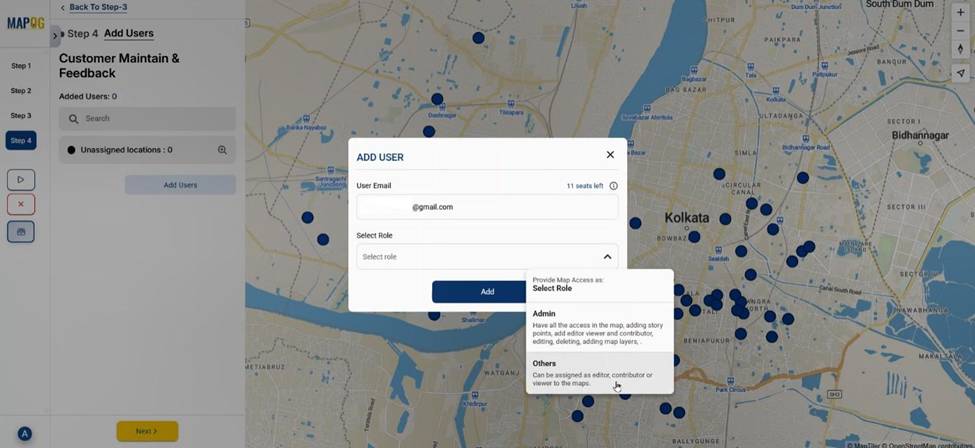Go to Step 2 in sidebar
Image resolution: width=975 pixels, height=448 pixels.
pyautogui.click(x=21, y=91)
